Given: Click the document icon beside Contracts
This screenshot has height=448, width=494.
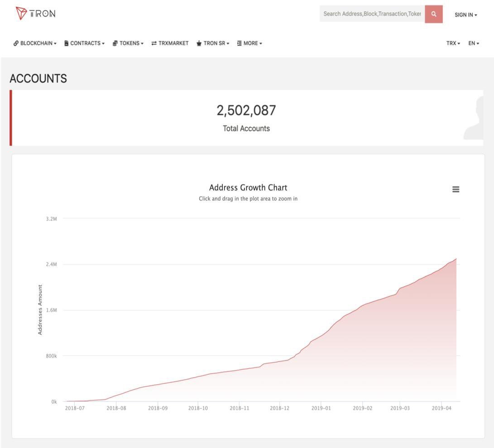Looking at the screenshot, I should point(67,43).
